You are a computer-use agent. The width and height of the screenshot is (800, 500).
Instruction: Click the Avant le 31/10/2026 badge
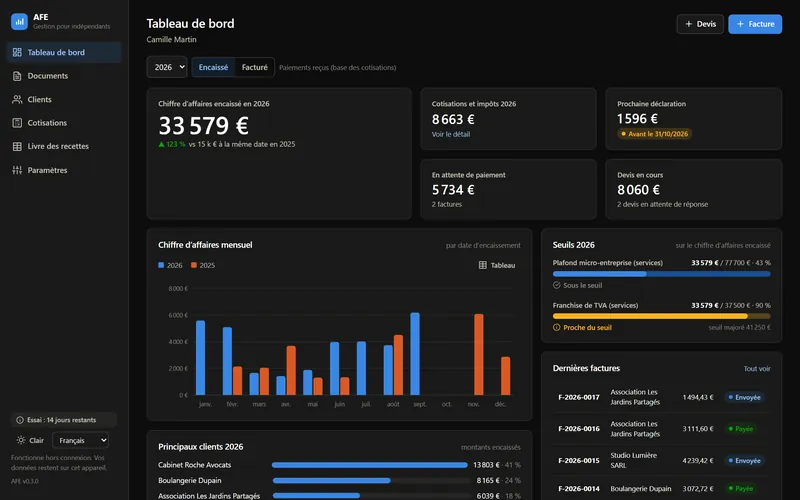(x=655, y=134)
